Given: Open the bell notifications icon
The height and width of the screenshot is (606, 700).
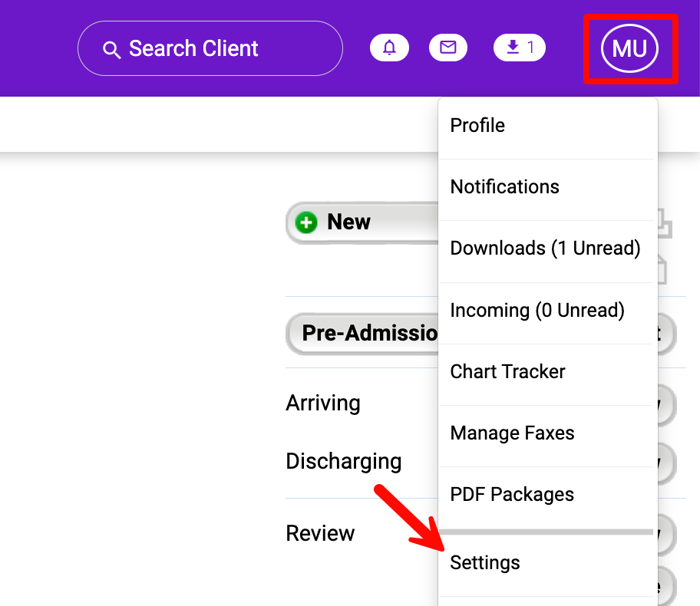Looking at the screenshot, I should click(x=389, y=47).
